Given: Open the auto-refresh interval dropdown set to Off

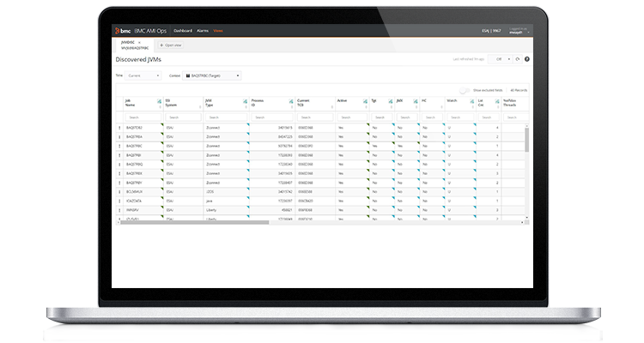Looking at the screenshot, I should 500,59.
